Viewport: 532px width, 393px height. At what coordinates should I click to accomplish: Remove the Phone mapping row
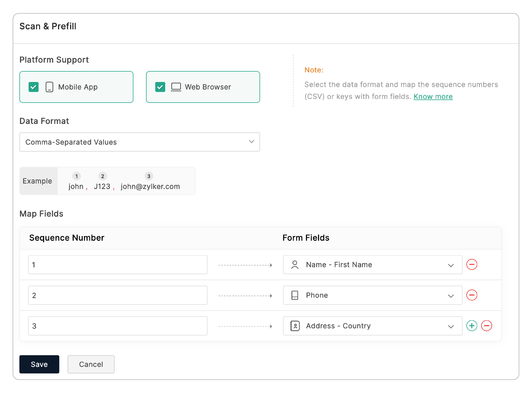coord(472,295)
